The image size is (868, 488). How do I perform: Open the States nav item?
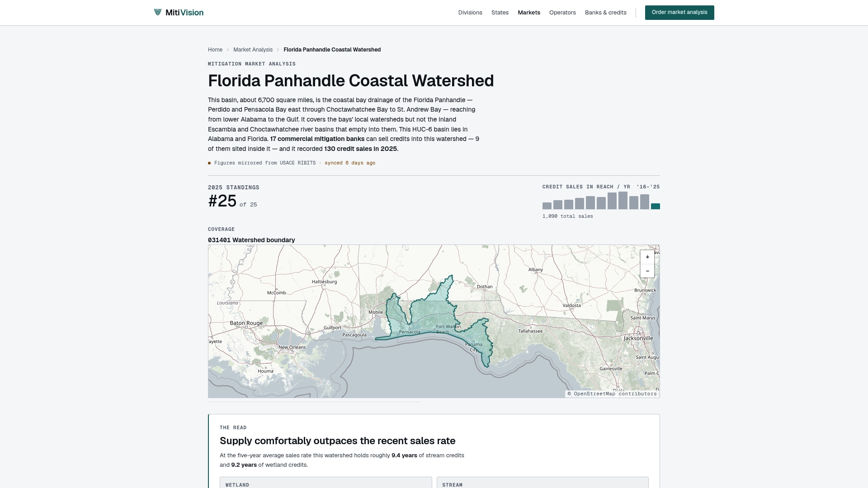[x=500, y=13]
